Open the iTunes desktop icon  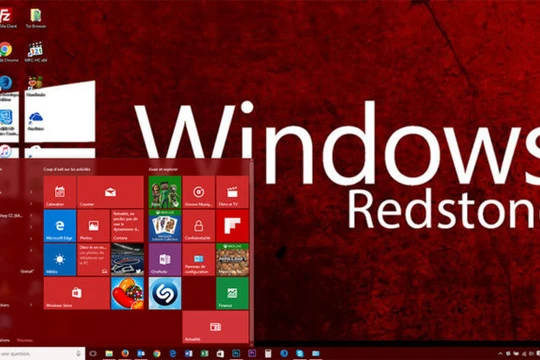point(5,151)
